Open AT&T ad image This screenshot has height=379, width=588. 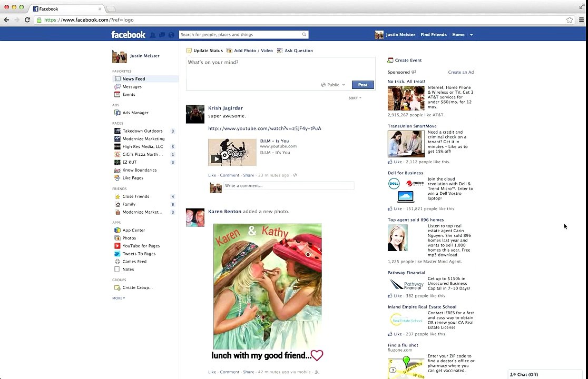(x=406, y=98)
